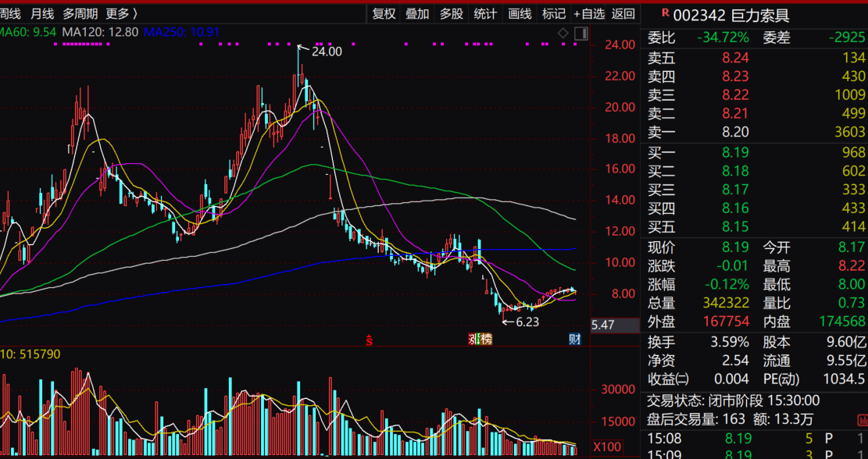The height and width of the screenshot is (459, 868).
Task: Click the red S event marker
Action: [x=370, y=340]
